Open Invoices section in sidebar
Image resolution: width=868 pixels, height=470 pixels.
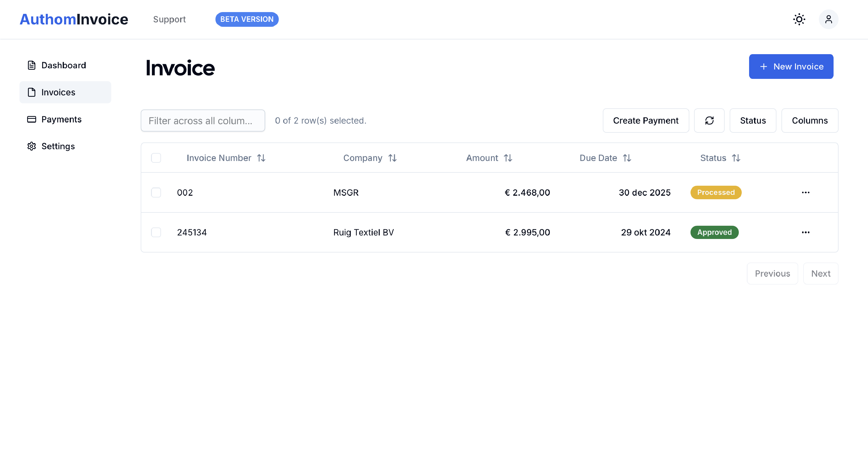(x=65, y=92)
